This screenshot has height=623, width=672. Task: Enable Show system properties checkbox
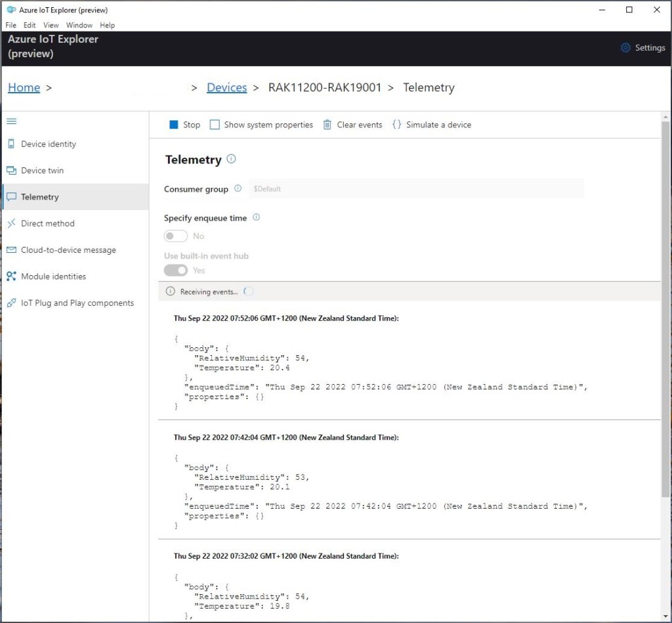215,125
